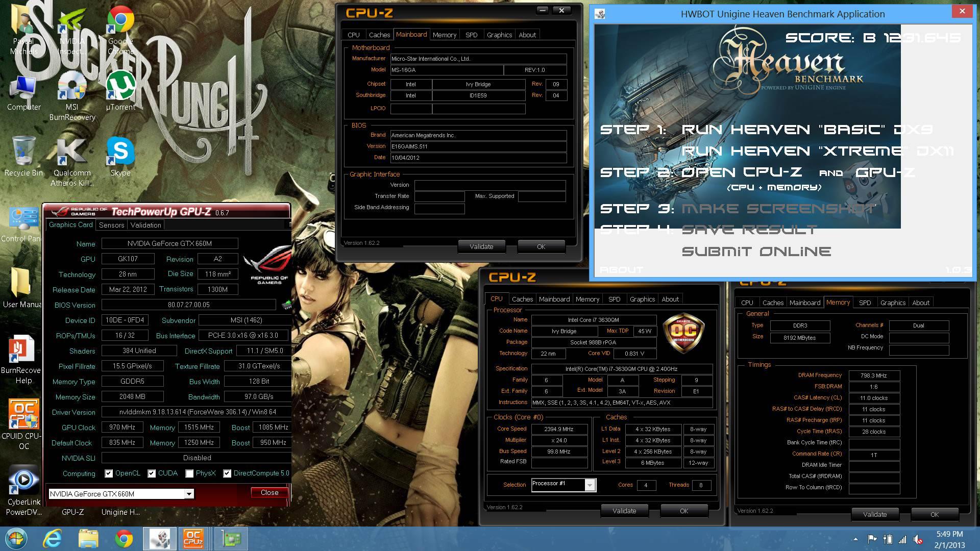The height and width of the screenshot is (551, 980).
Task: Click the DRAM Frequency value 798.3 MHz
Action: (874, 375)
